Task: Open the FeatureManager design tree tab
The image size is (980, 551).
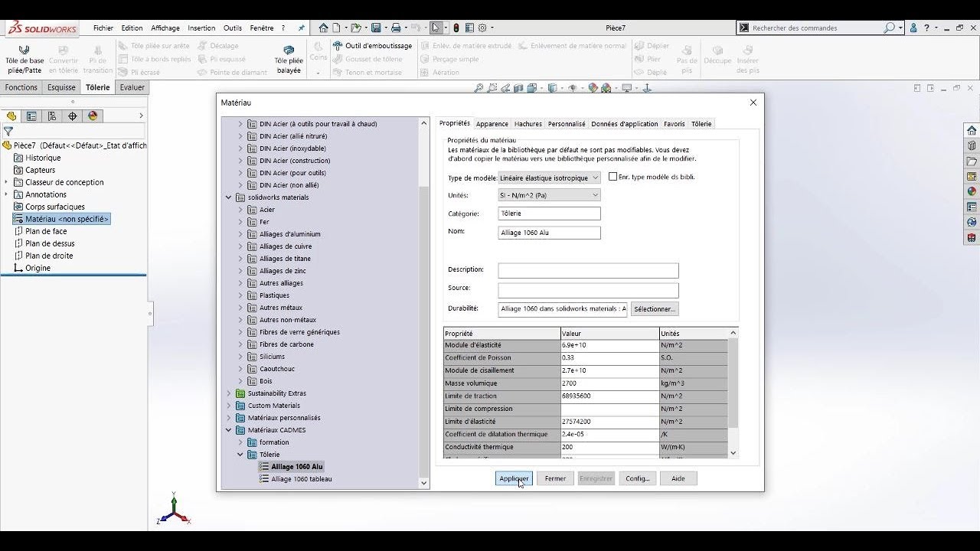Action: [x=11, y=116]
